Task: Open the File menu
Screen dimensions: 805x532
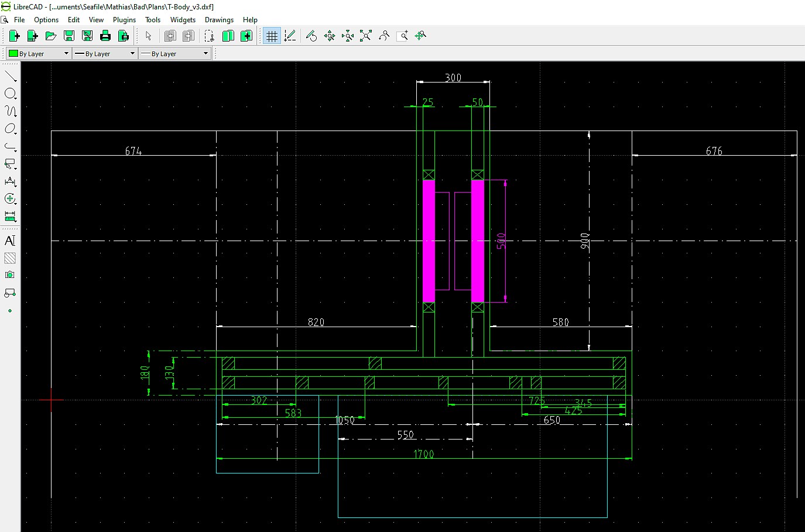Action: (19, 20)
